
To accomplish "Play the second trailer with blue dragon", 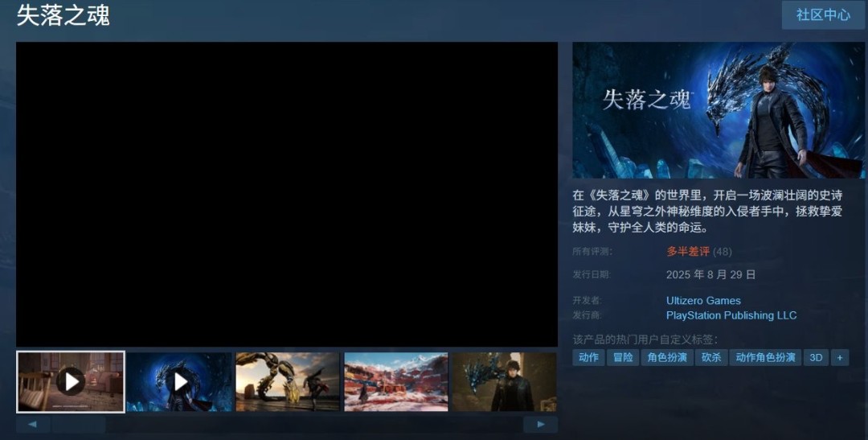I will pyautogui.click(x=179, y=381).
